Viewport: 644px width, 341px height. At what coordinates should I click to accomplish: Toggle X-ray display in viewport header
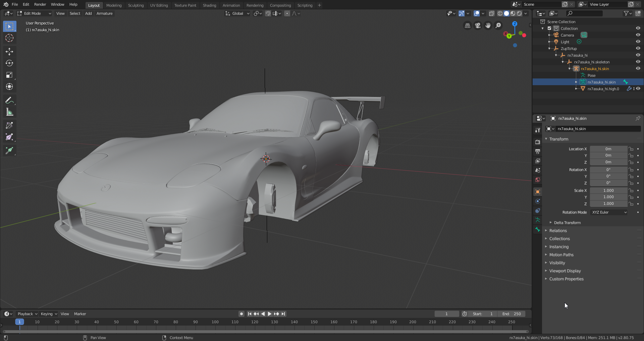click(x=492, y=13)
